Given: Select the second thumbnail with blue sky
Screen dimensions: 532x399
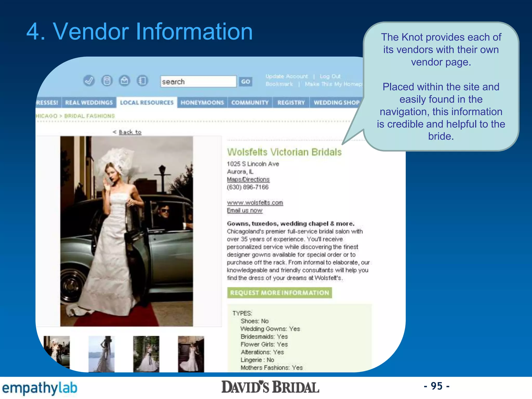Looking at the screenshot, I should tap(101, 354).
